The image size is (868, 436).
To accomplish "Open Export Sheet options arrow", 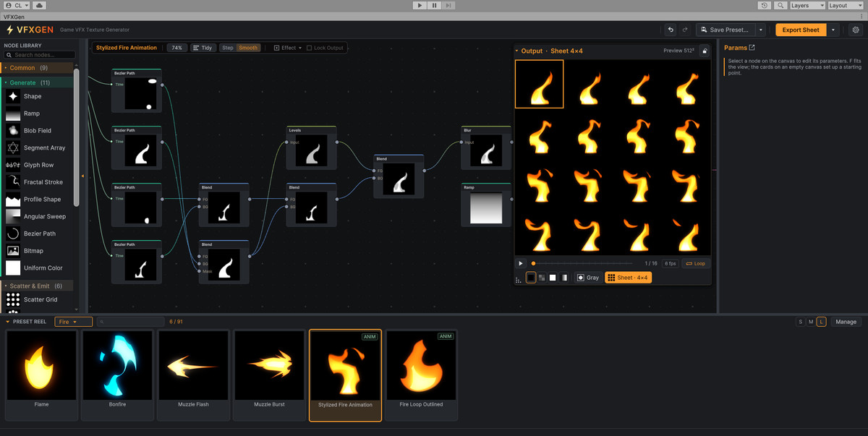I will coord(834,30).
